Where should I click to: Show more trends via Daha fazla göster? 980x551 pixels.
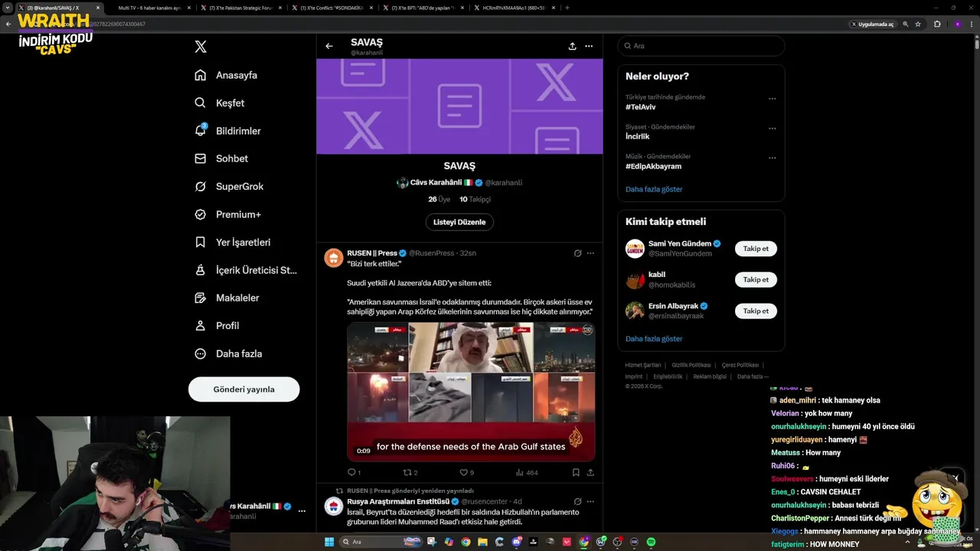click(x=654, y=189)
